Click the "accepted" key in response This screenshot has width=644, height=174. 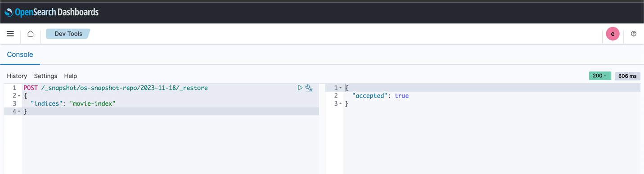[x=370, y=96]
